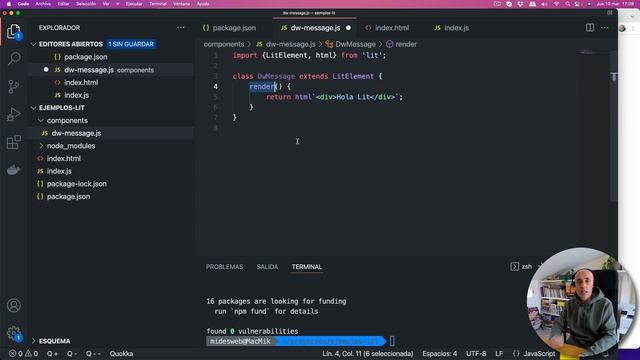The image size is (640, 360).
Task: Click the unsaved dot beside dw-message.js in open editors
Action: 46,70
